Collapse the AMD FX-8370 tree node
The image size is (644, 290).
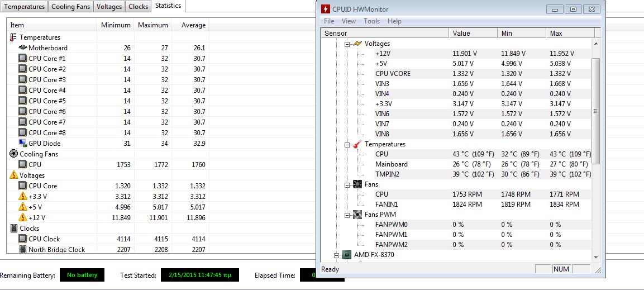[x=337, y=255]
